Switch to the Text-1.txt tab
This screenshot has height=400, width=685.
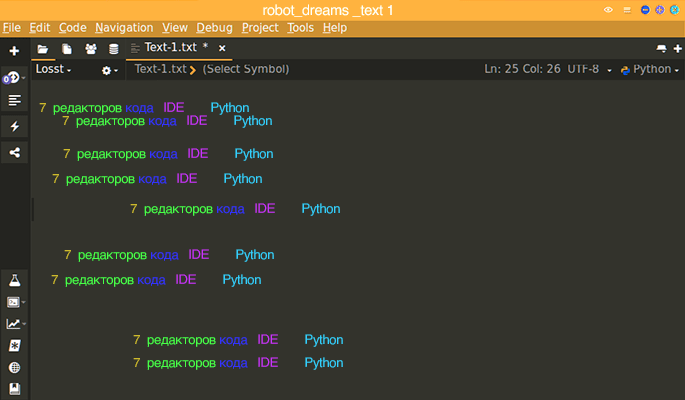click(x=170, y=48)
